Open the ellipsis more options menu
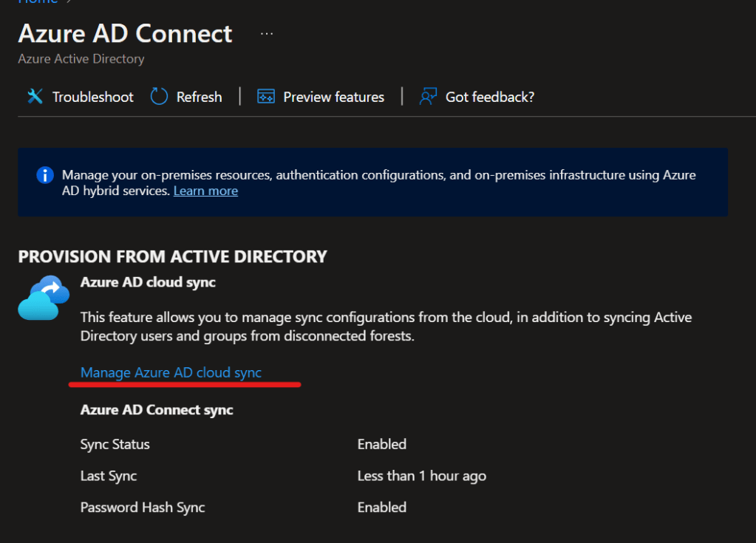 click(x=267, y=34)
